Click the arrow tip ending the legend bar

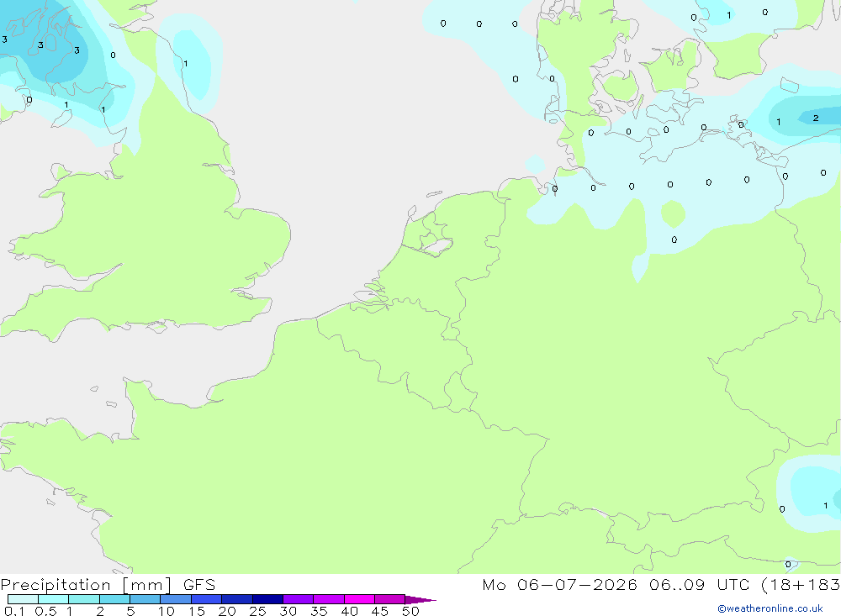[421, 600]
